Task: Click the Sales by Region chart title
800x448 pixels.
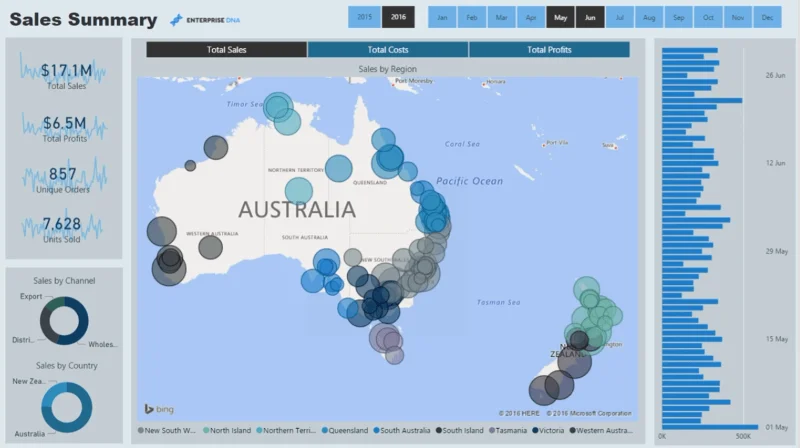Action: 387,69
